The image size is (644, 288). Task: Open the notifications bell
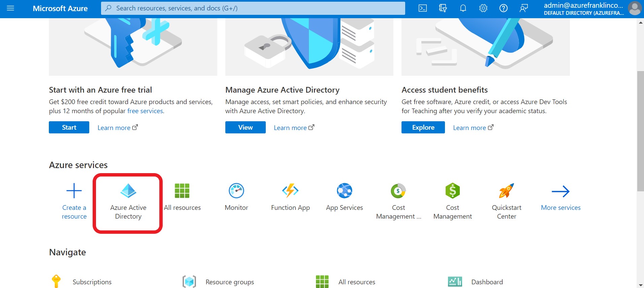[x=463, y=8]
